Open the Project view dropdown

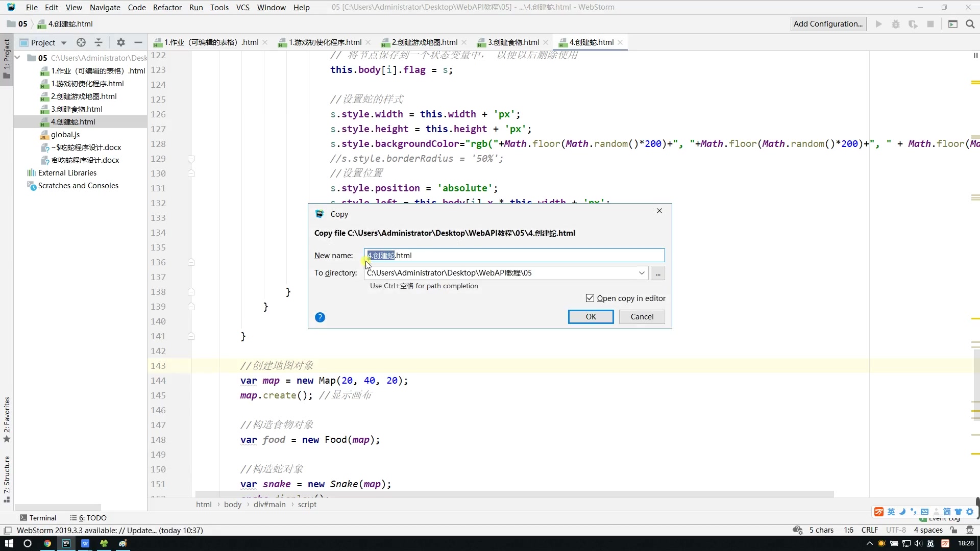(63, 43)
